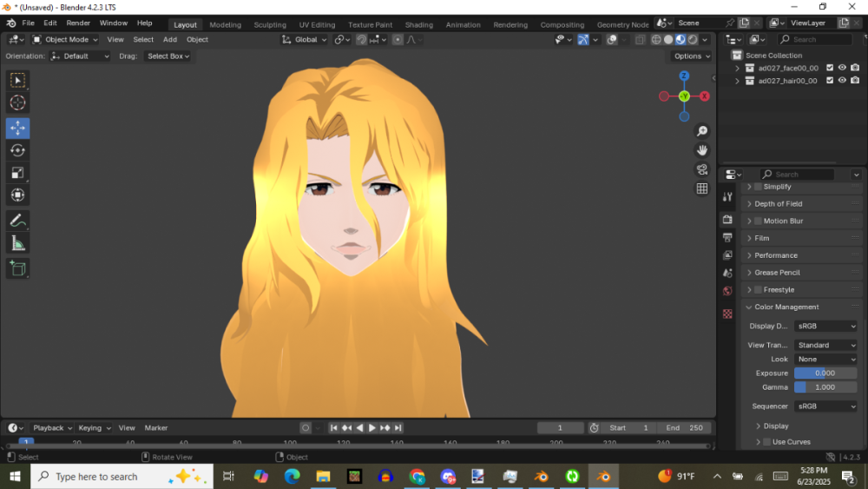Enable the Motion Blur checkbox
Viewport: 868px width, 489px height.
point(758,221)
